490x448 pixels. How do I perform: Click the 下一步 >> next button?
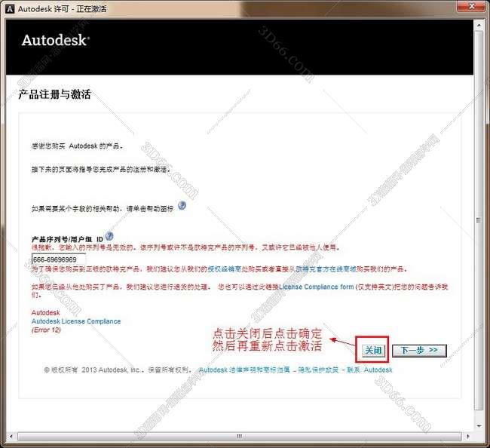419,351
